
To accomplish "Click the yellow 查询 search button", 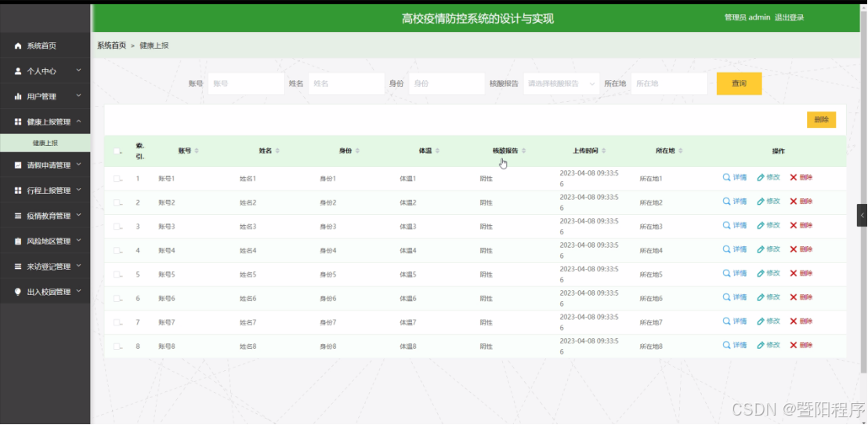I will pyautogui.click(x=739, y=84).
